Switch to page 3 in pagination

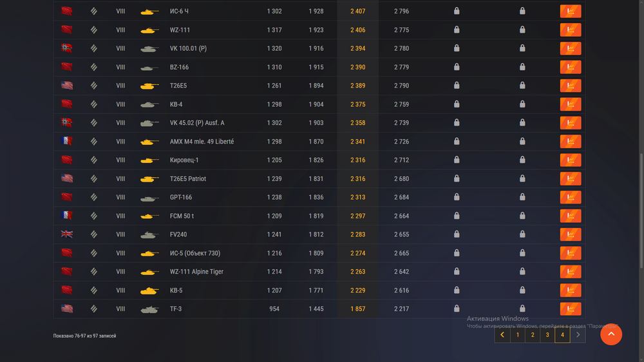pos(547,335)
